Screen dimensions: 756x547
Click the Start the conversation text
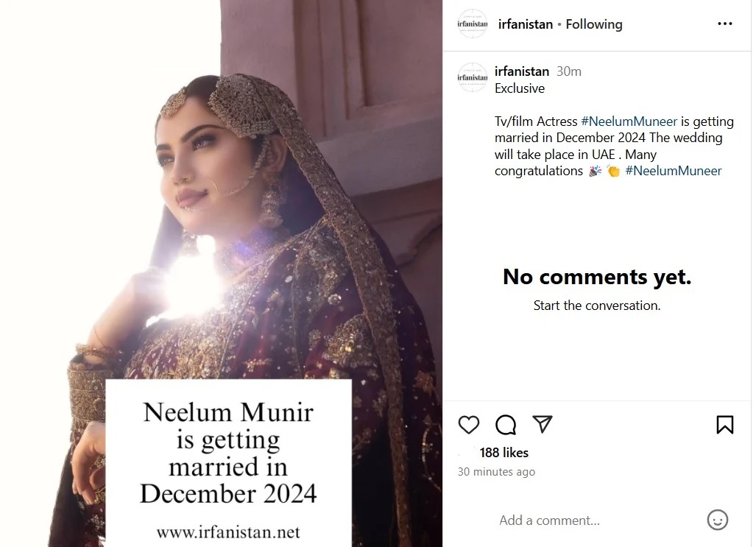[x=597, y=306]
